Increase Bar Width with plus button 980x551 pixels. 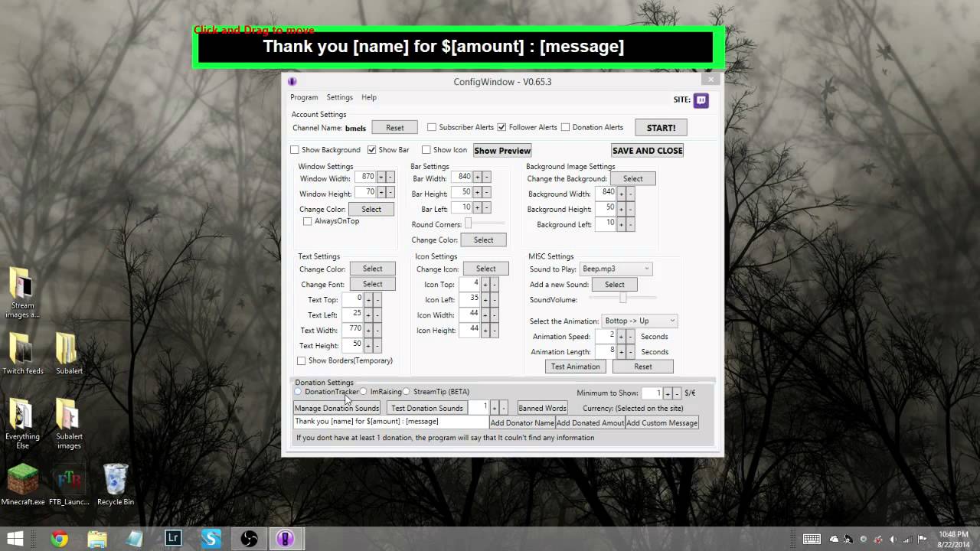click(x=477, y=178)
